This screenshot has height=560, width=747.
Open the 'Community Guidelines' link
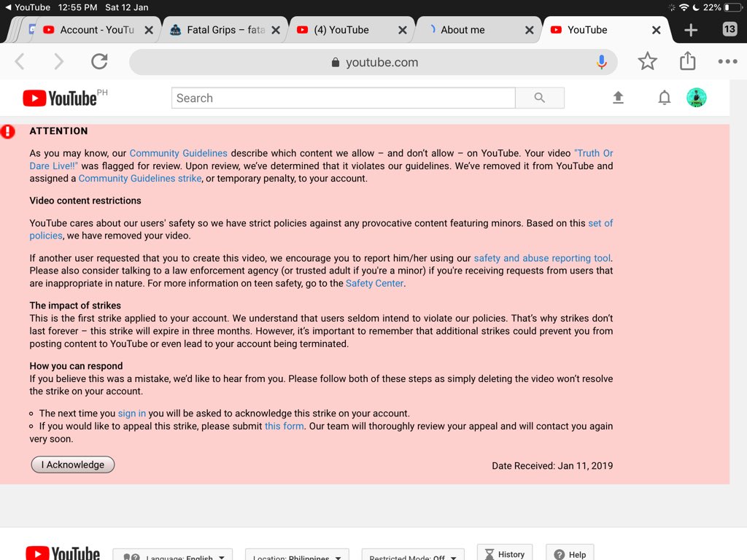[x=178, y=153]
